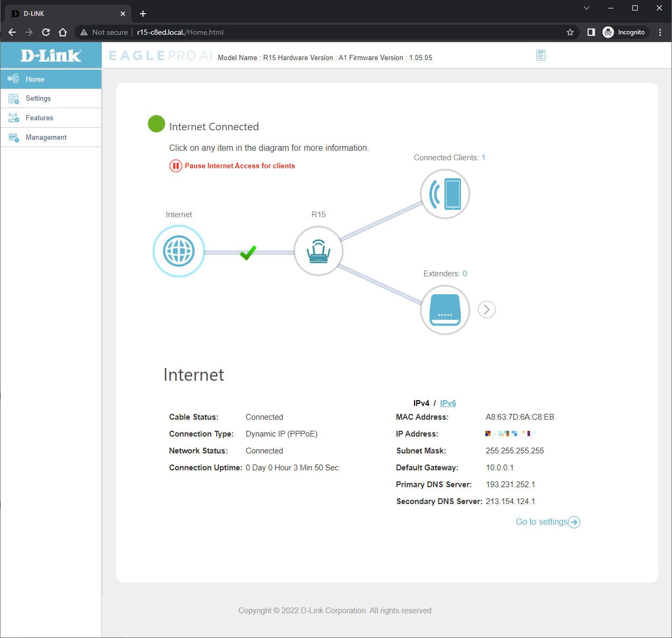Click the green Internet Connected status dot
Viewport: 672px width, 638px height.
(x=156, y=124)
